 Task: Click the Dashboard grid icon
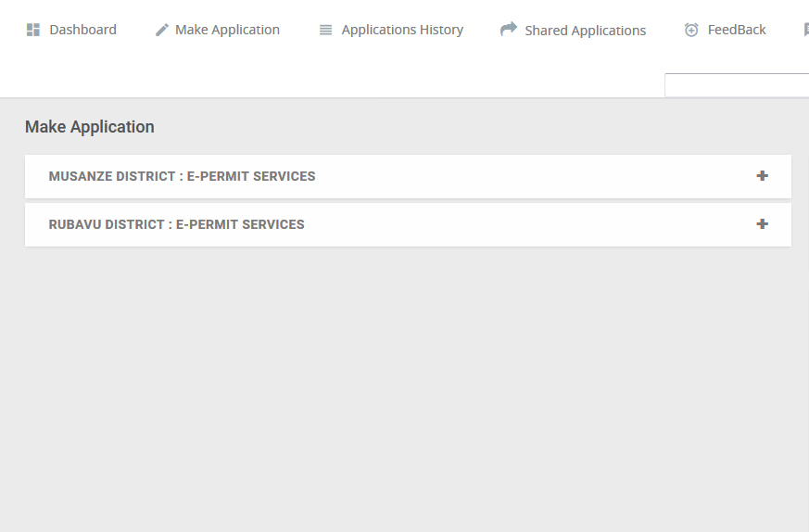click(x=33, y=30)
